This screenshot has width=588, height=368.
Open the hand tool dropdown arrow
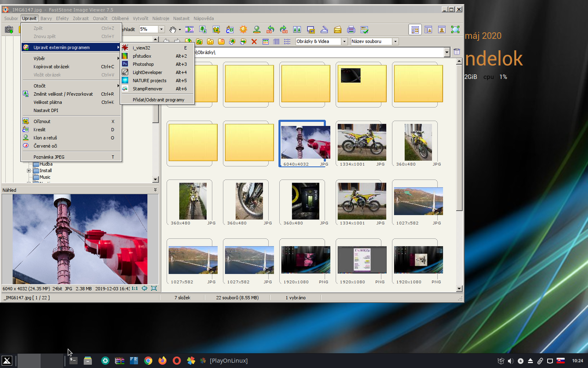pyautogui.click(x=180, y=29)
